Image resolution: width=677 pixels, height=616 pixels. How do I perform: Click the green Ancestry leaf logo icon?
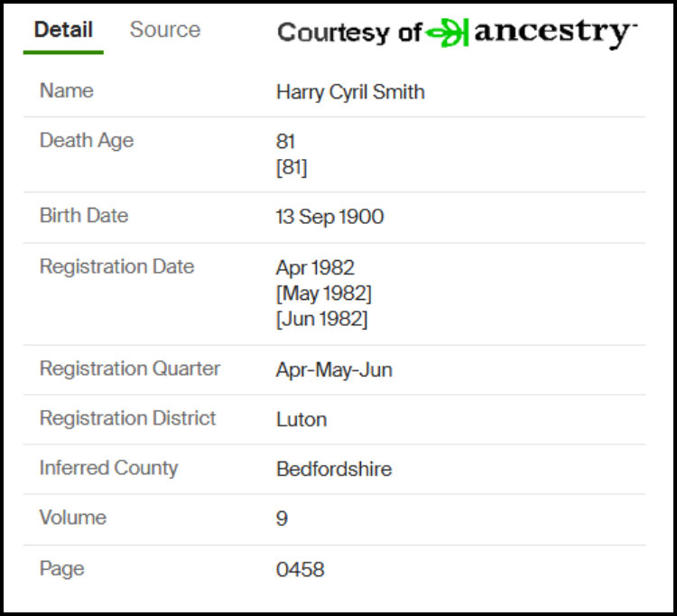tap(447, 33)
